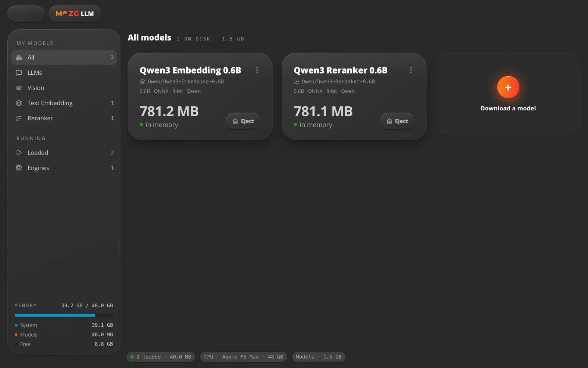Click the blank pill button beside the logo

(26, 14)
